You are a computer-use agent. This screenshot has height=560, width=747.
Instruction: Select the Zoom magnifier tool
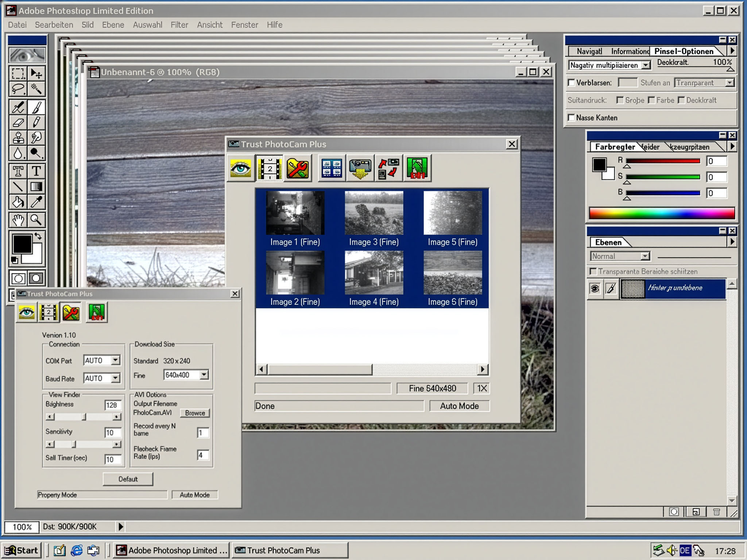point(36,220)
